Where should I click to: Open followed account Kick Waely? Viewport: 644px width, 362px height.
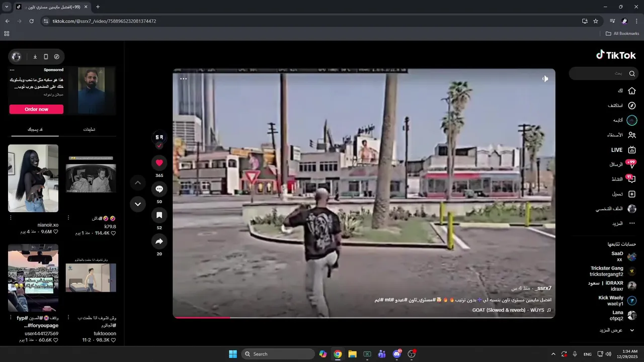click(x=617, y=301)
